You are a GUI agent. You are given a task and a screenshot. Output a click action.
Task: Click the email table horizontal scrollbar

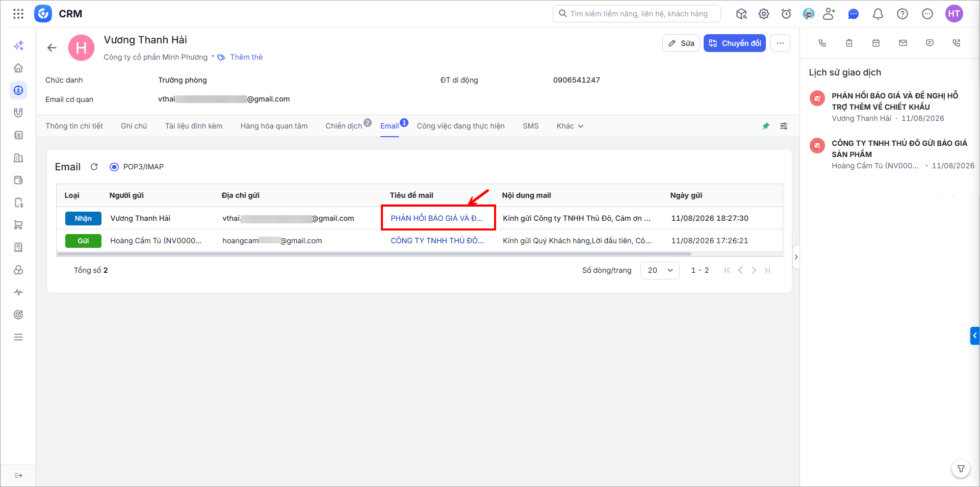tap(374, 254)
